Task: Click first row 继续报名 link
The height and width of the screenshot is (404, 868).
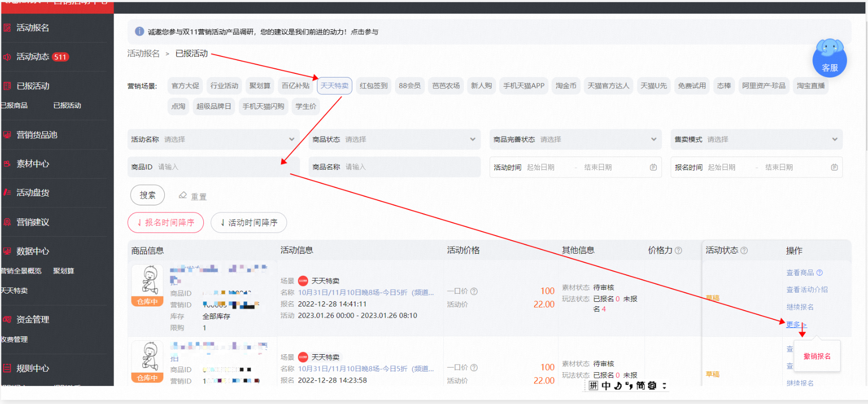Action: click(x=800, y=307)
